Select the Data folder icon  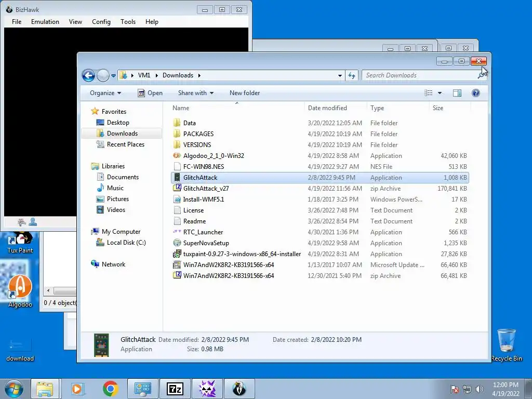click(177, 123)
